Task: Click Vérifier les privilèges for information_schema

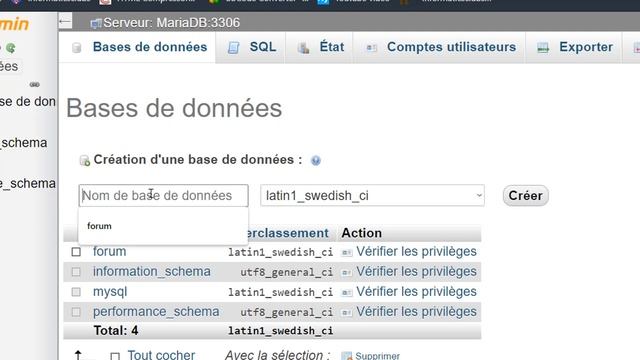Action: pos(416,271)
